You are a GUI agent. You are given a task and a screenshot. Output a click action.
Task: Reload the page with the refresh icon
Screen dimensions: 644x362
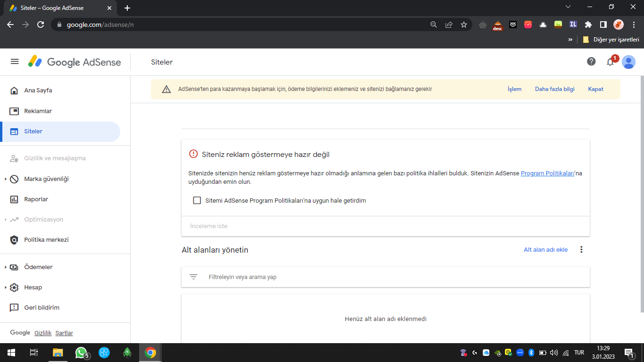[x=41, y=25]
